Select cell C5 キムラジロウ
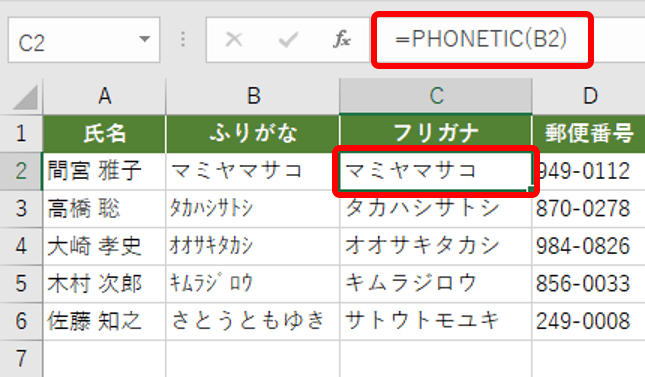The height and width of the screenshot is (377, 645). click(x=436, y=284)
